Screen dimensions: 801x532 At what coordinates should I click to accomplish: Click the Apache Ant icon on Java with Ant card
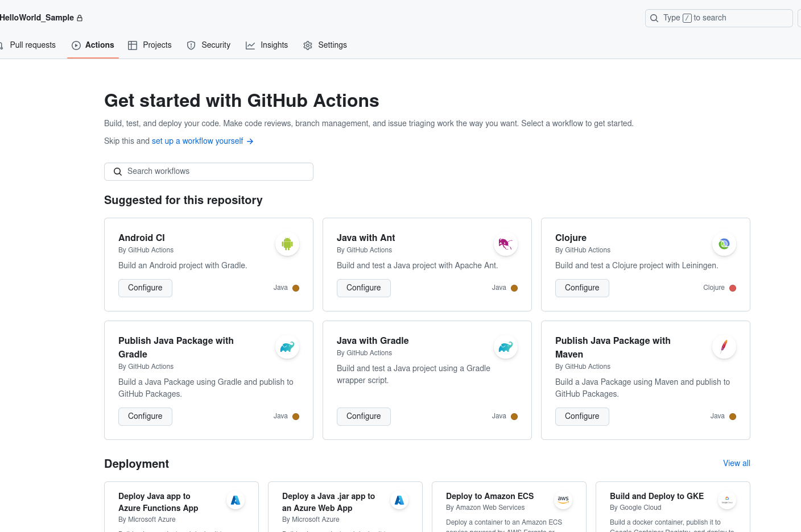tap(505, 243)
